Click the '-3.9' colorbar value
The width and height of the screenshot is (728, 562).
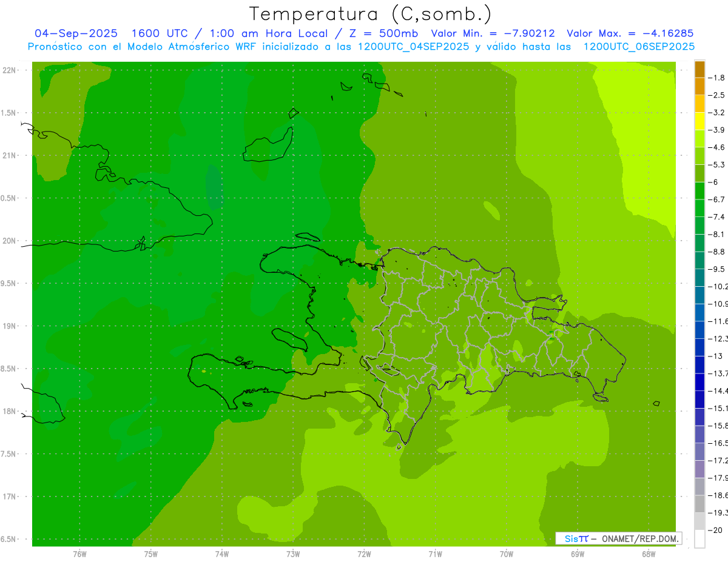717,130
